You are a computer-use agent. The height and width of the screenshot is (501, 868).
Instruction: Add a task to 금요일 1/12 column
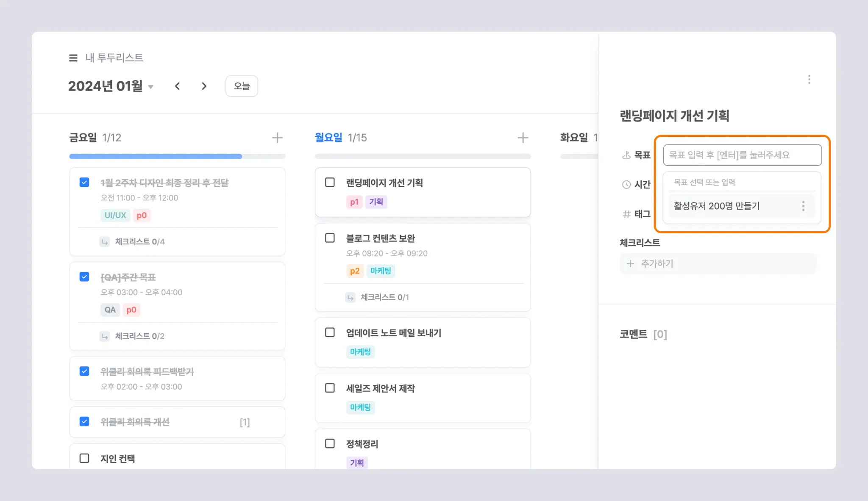[277, 138]
